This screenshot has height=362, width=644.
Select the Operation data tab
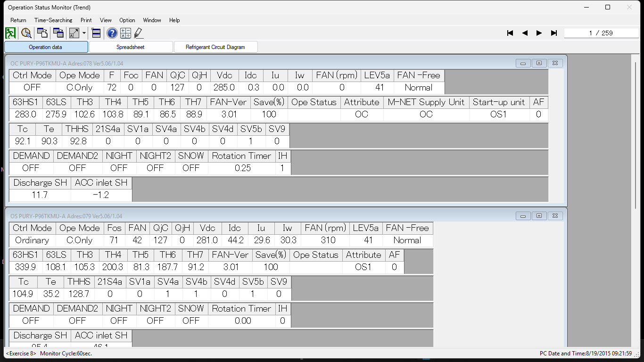coord(46,47)
